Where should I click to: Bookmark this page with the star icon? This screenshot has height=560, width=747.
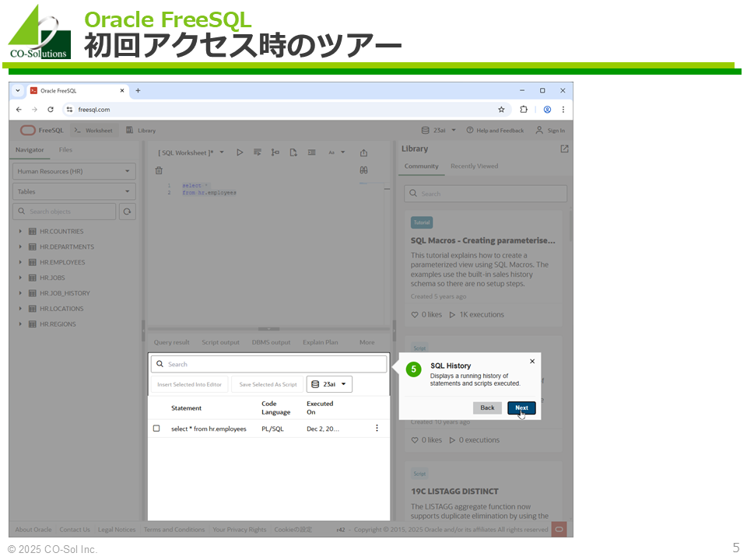(501, 110)
